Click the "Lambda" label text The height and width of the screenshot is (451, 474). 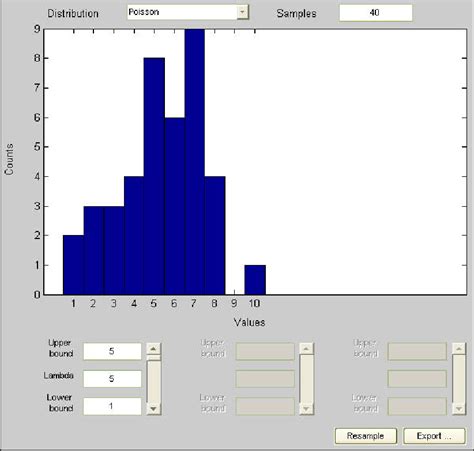[59, 376]
